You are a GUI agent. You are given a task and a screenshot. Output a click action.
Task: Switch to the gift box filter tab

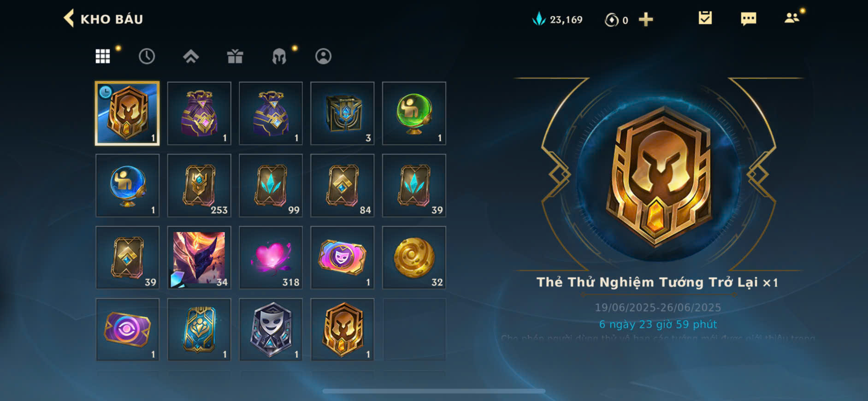[235, 56]
